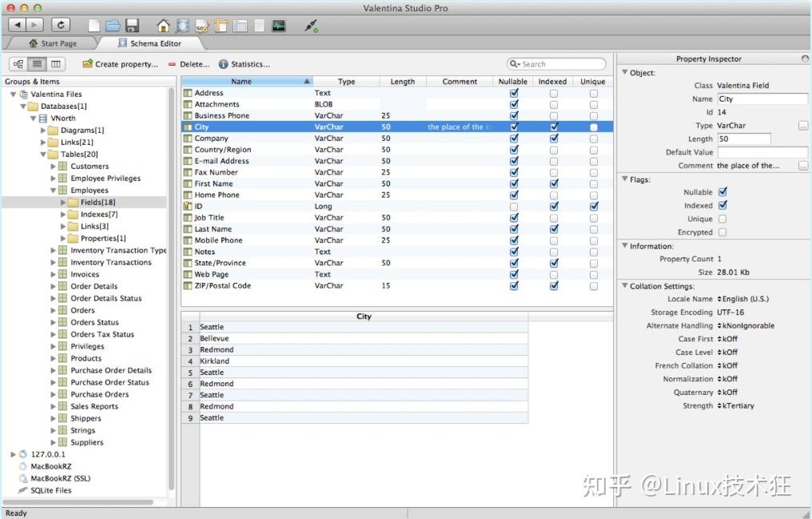Viewport: 812px width, 519px height.
Task: Open the activity monitor toolbar icon
Action: coord(279,26)
